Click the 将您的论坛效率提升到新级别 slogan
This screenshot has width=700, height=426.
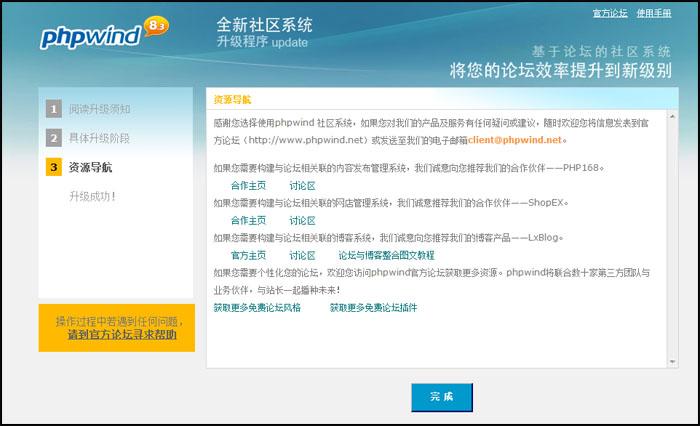tap(561, 70)
